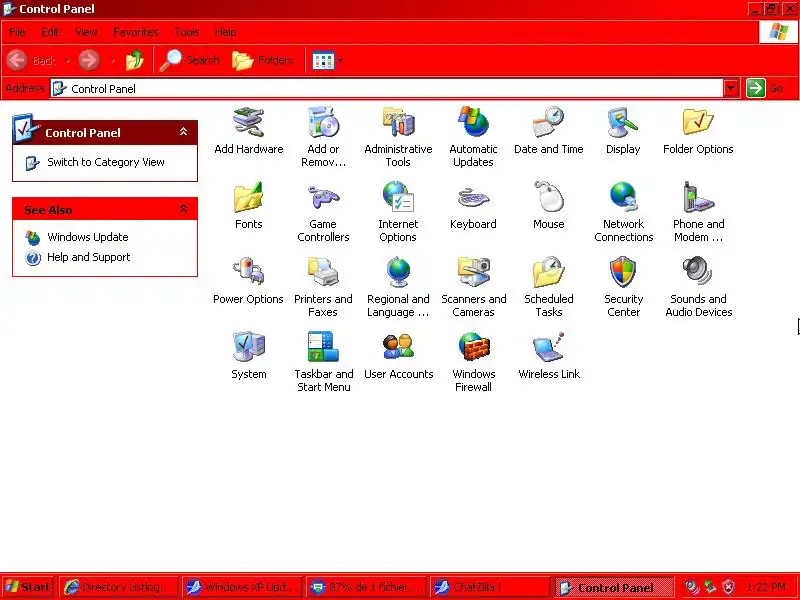Toggle the Folders pane button
This screenshot has width=800, height=600.
[263, 60]
